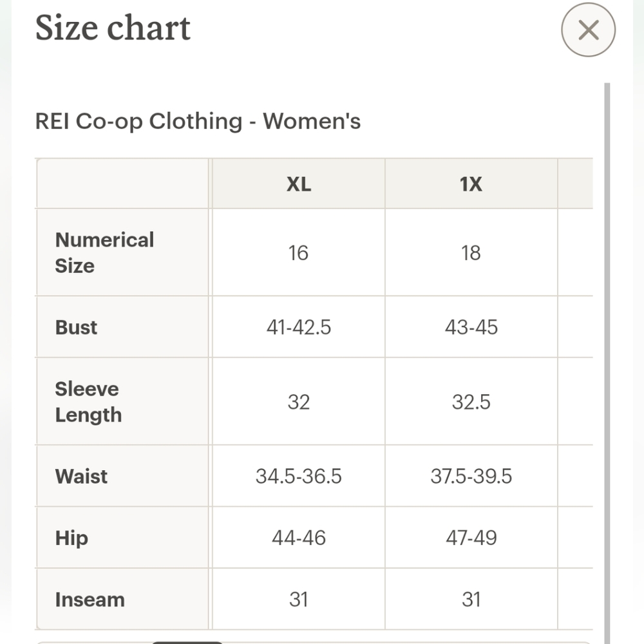Screen dimensions: 644x644
Task: Select the XL column header
Action: point(299,184)
